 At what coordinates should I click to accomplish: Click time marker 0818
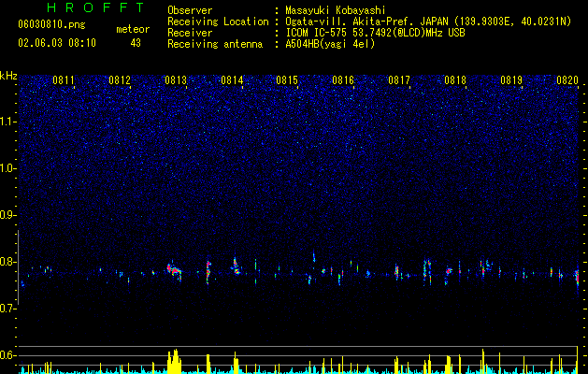455,80
